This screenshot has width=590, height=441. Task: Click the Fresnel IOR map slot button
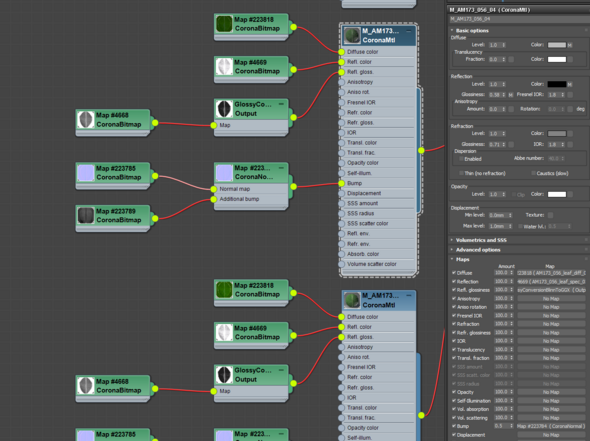click(x=570, y=95)
